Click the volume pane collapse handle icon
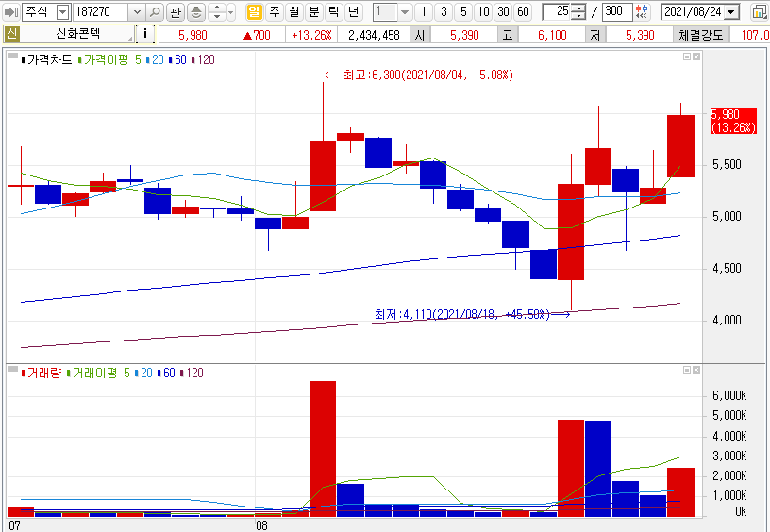 coord(12,369)
